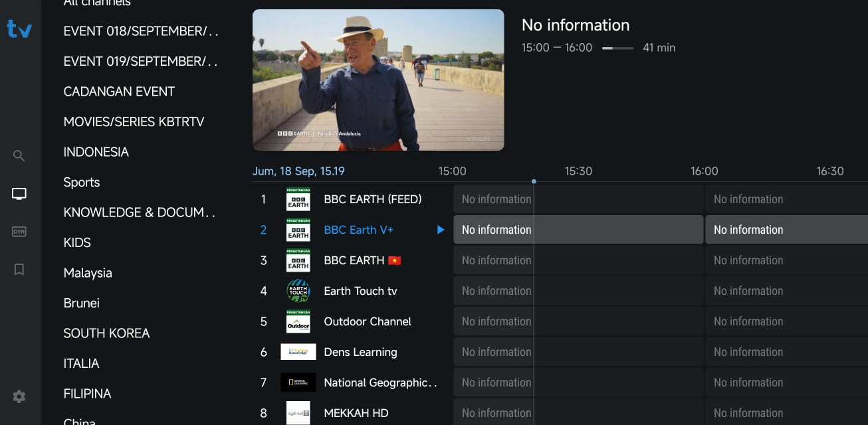868x425 pixels.
Task: Select the TV guide icon in sidebar
Action: [x=19, y=194]
